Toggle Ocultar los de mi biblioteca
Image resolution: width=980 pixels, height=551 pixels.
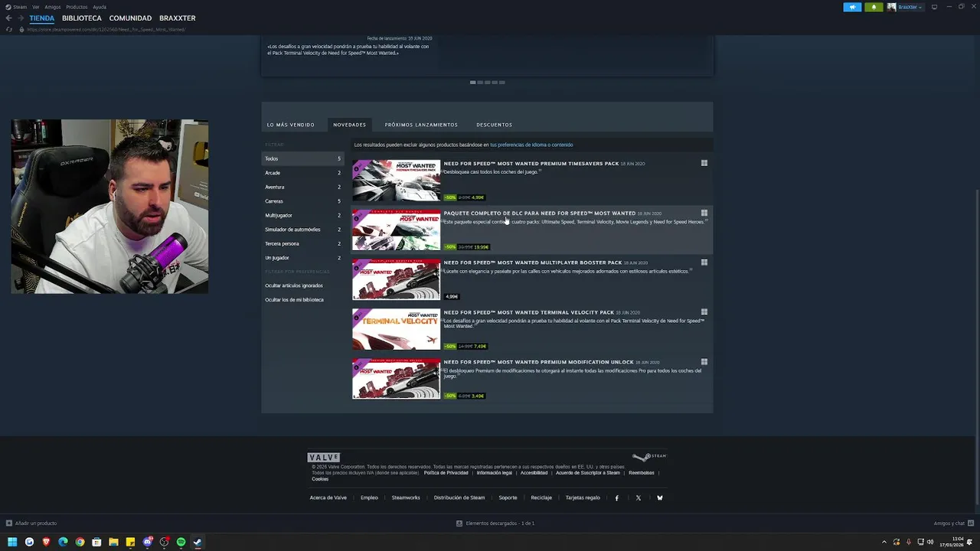pos(294,300)
